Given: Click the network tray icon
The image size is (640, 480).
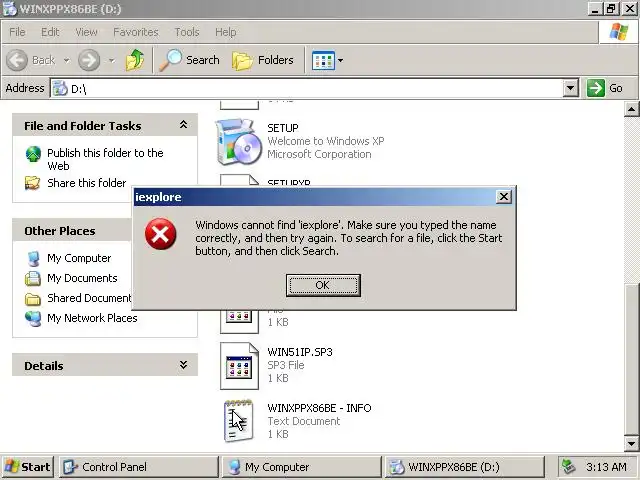Looking at the screenshot, I should (569, 467).
